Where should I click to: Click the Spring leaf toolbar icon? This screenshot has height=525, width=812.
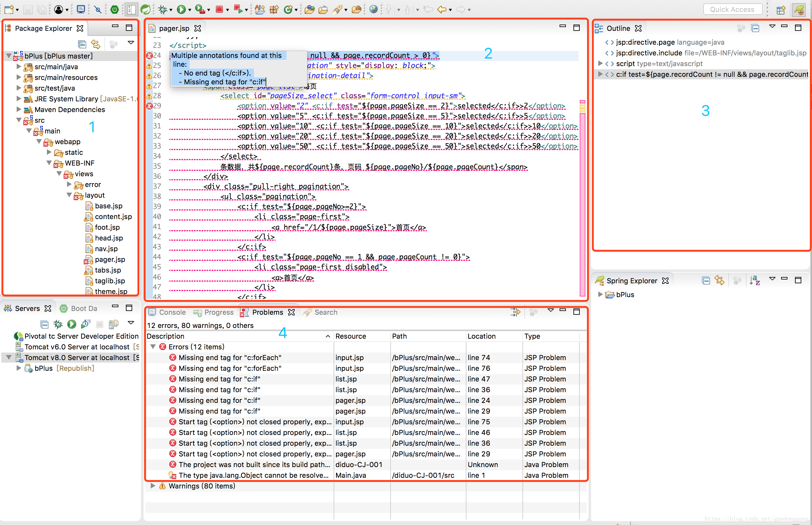(145, 9)
